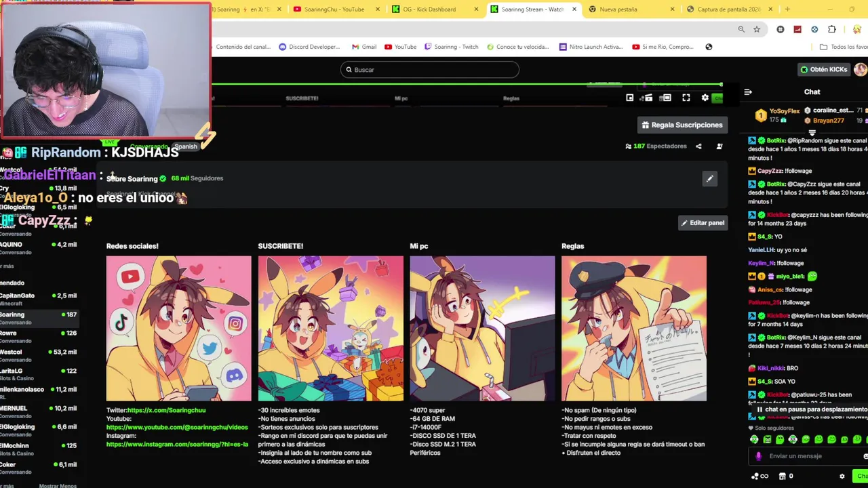Screen dimensions: 868x488
Task: Toggle picture-in-picture on the video player
Action: point(630,98)
